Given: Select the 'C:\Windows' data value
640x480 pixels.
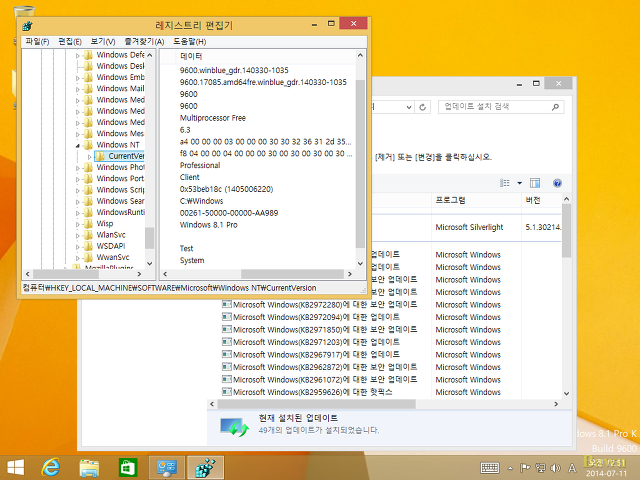Looking at the screenshot, I should tap(201, 201).
